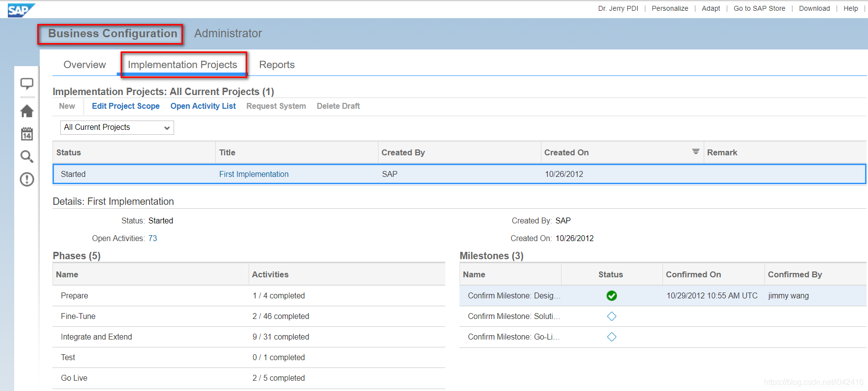
Task: Go to Home via house icon
Action: (x=27, y=111)
